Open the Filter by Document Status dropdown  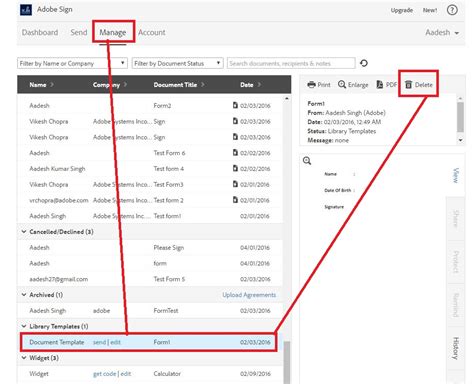177,63
